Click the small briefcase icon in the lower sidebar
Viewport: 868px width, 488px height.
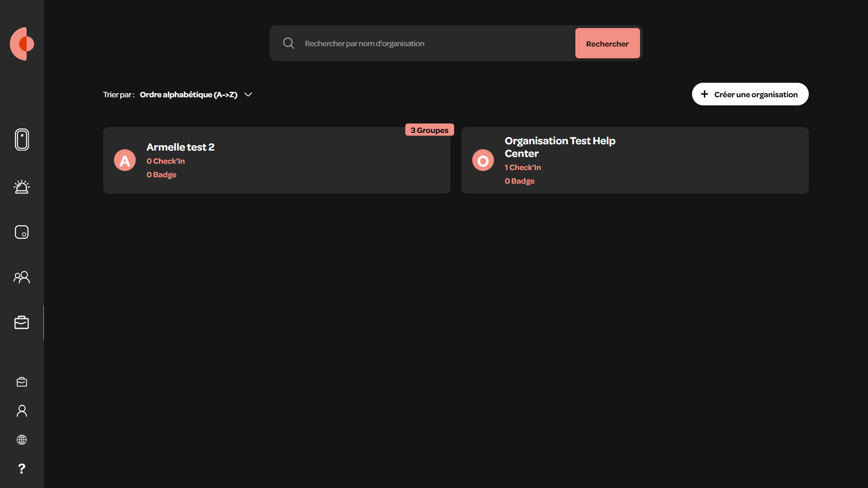click(x=22, y=382)
